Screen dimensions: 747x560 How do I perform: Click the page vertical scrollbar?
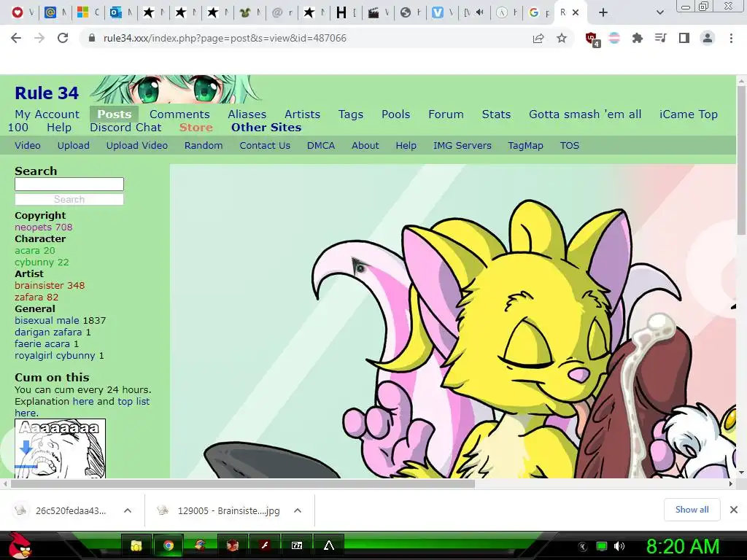coord(741,160)
